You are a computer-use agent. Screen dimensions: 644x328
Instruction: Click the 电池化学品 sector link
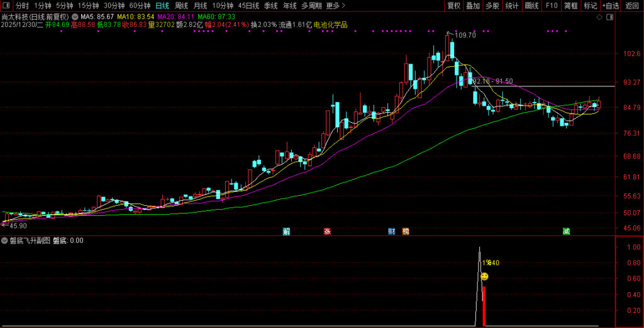click(x=331, y=25)
